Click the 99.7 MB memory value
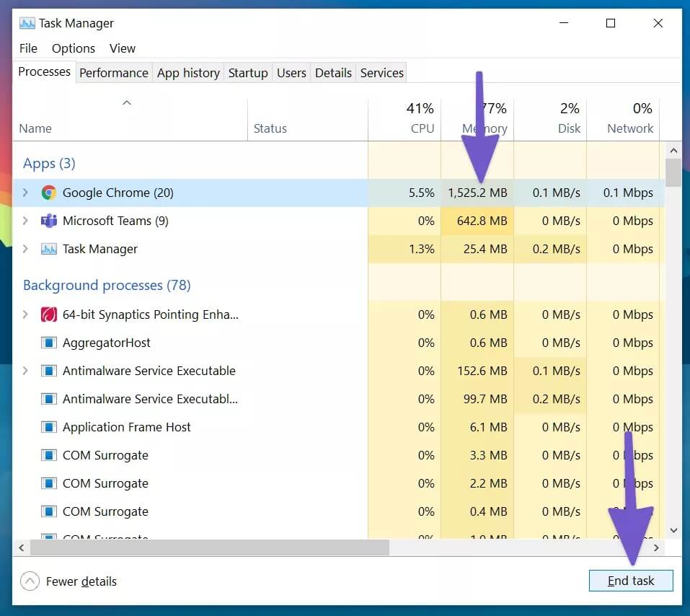This screenshot has height=616, width=690. click(x=485, y=399)
